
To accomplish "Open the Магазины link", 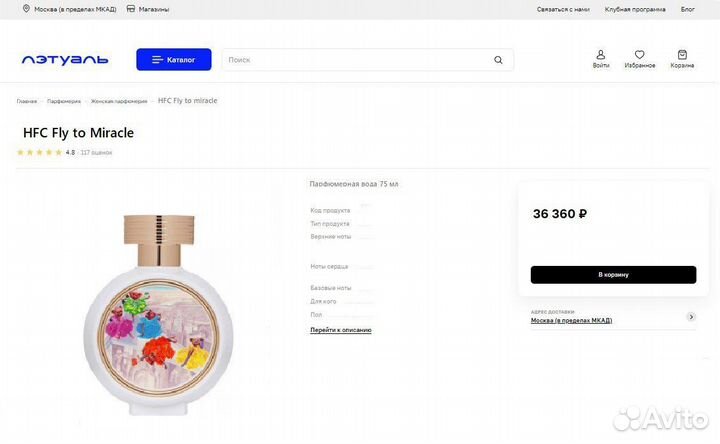I will [154, 9].
